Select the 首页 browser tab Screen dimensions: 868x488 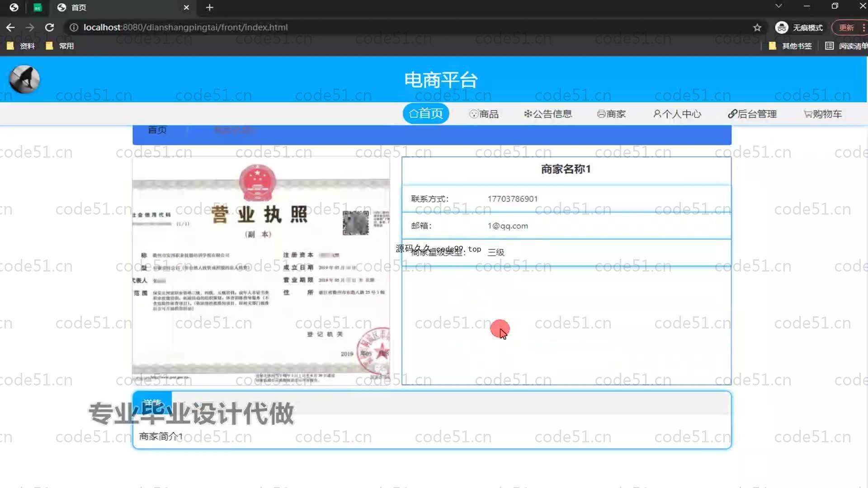[122, 7]
